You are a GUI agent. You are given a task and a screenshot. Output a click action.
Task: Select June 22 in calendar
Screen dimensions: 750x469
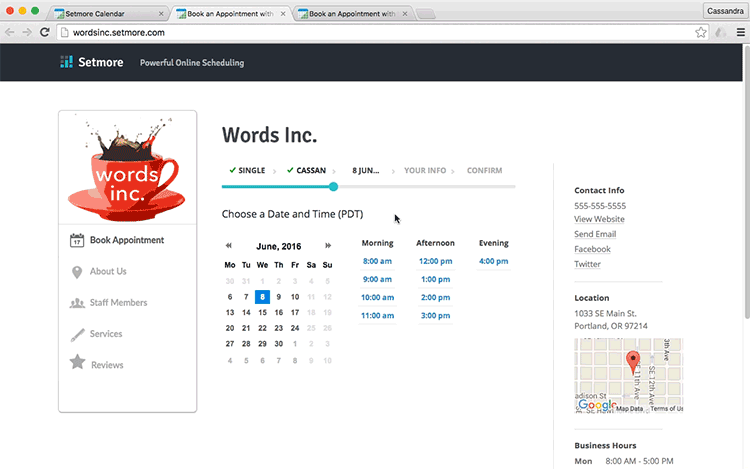[262, 328]
